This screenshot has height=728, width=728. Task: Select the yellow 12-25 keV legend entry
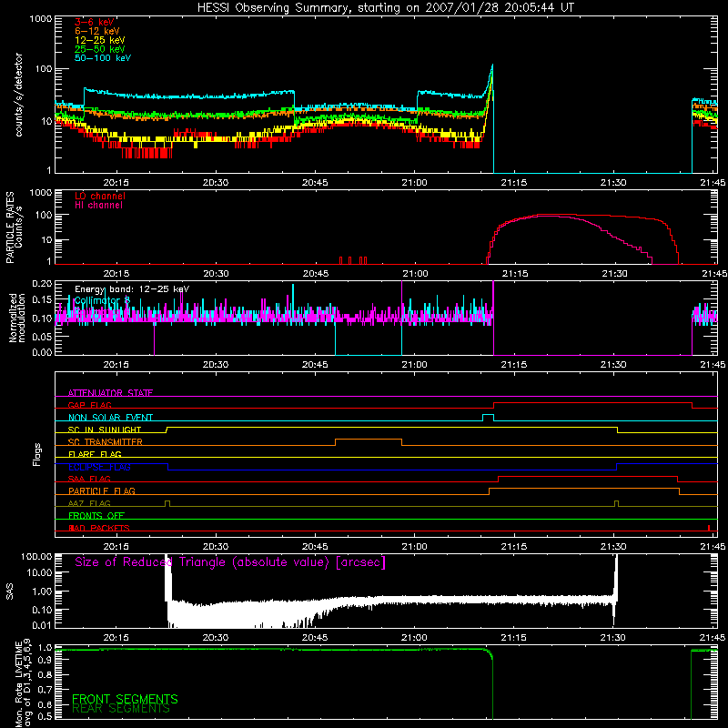(100, 40)
